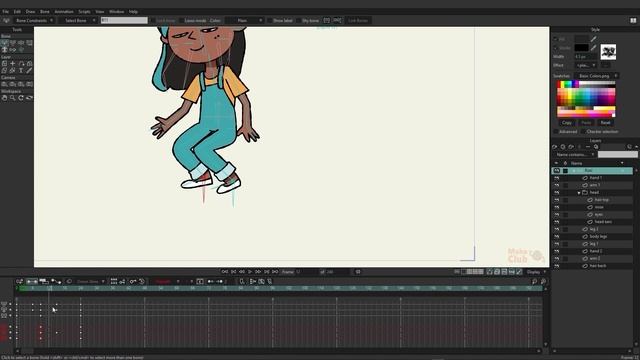Open the File menu

pos(6,11)
